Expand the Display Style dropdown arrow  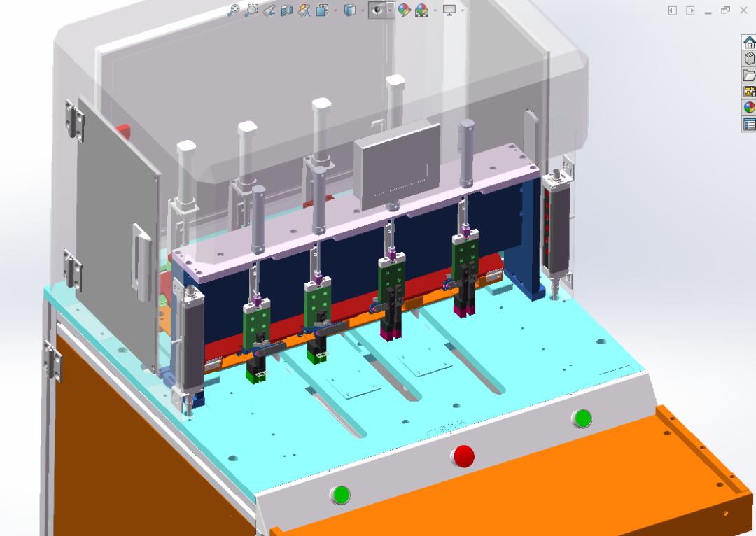click(363, 10)
